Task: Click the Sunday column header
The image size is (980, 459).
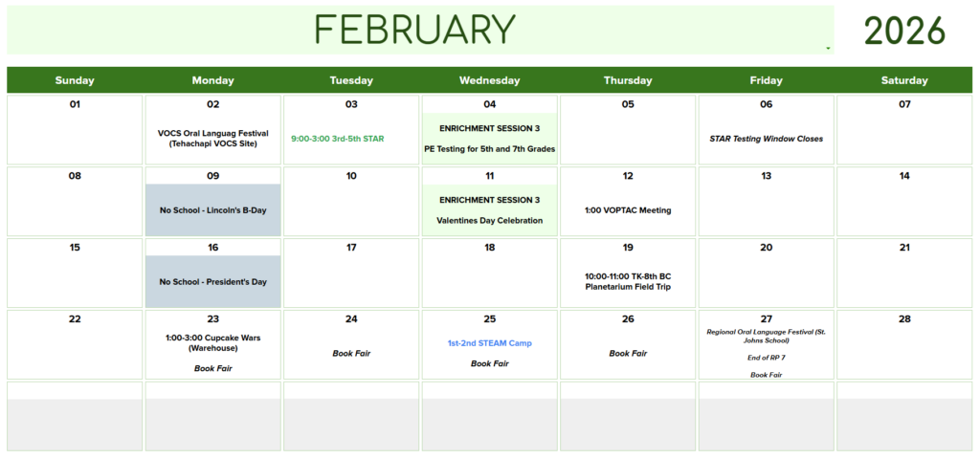Action: click(75, 80)
